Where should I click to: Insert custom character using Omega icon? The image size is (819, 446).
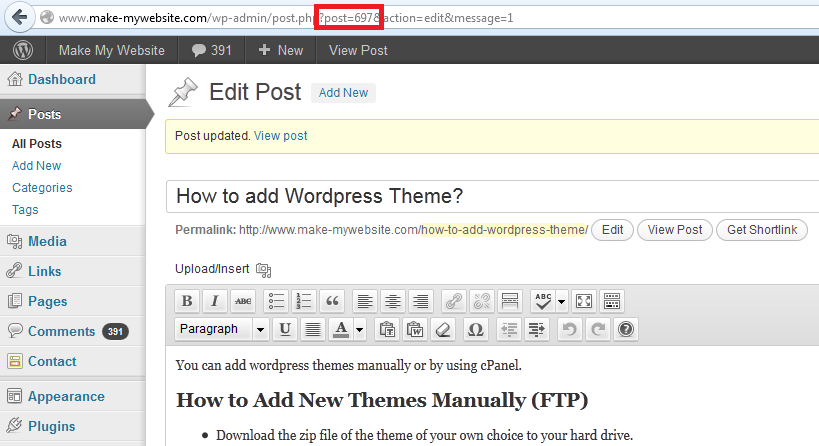click(x=475, y=329)
